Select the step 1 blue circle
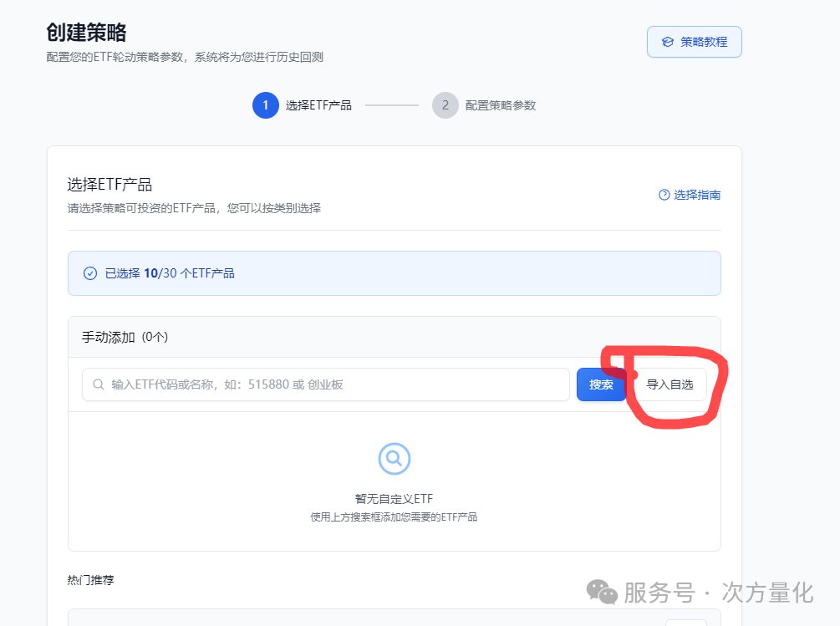 (x=265, y=105)
